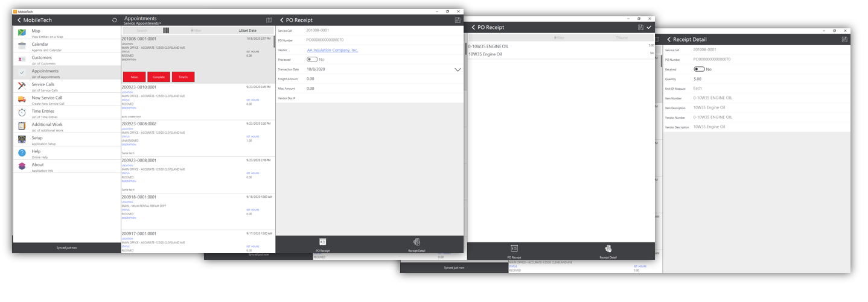
Task: Click the checkmark icon in second PO Receipt header
Action: [649, 27]
